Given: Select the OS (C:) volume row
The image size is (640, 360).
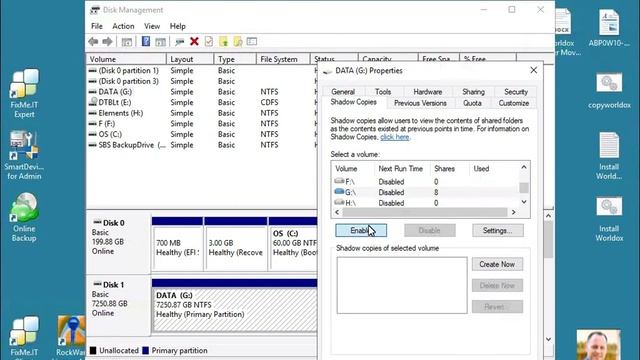Looking at the screenshot, I should (202, 134).
